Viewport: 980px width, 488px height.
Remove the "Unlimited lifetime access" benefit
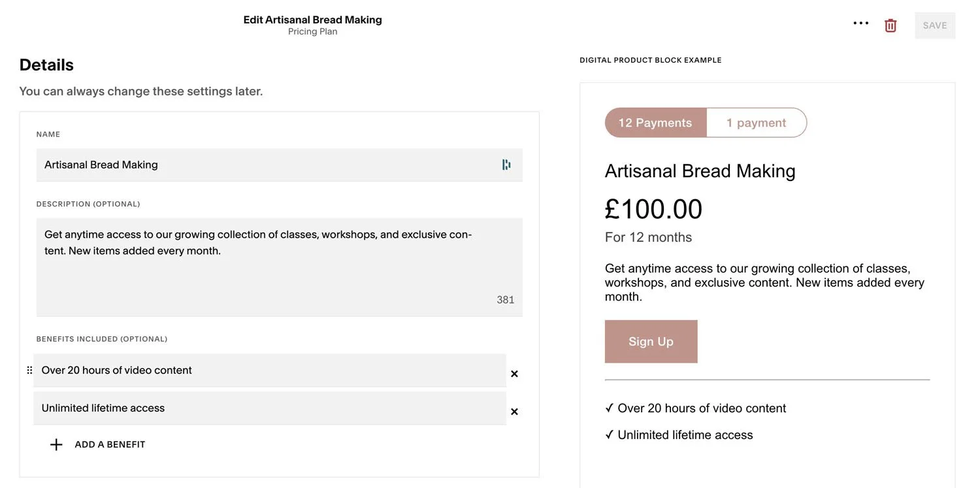point(514,412)
